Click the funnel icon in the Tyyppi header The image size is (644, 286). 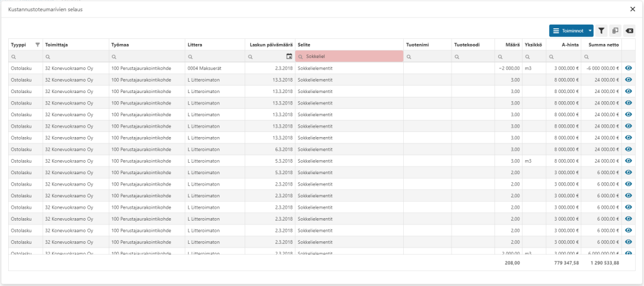point(37,45)
